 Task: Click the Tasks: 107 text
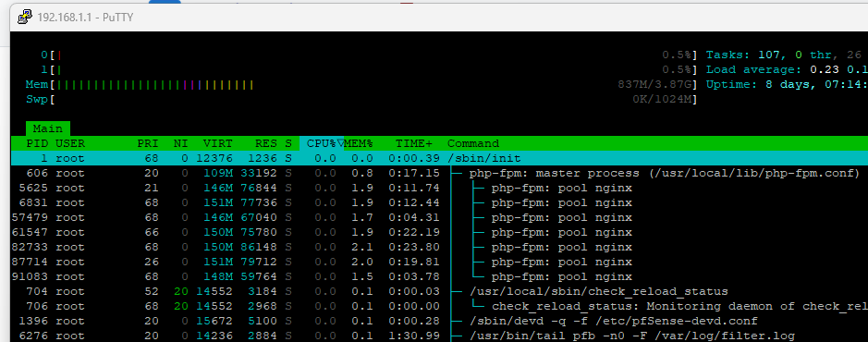click(743, 55)
